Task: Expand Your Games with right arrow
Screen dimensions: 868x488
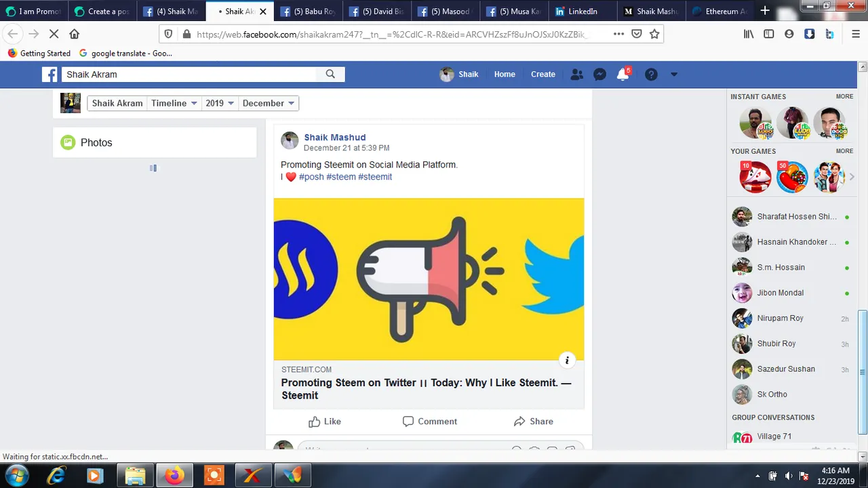Action: click(x=852, y=177)
